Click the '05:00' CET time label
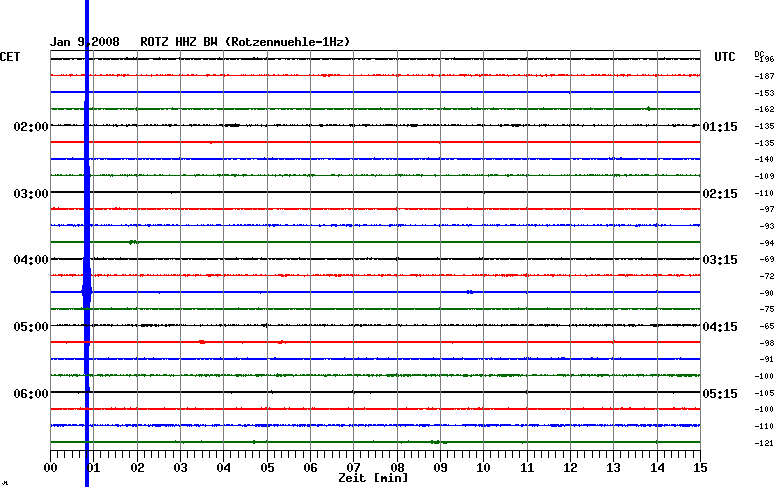 click(31, 327)
